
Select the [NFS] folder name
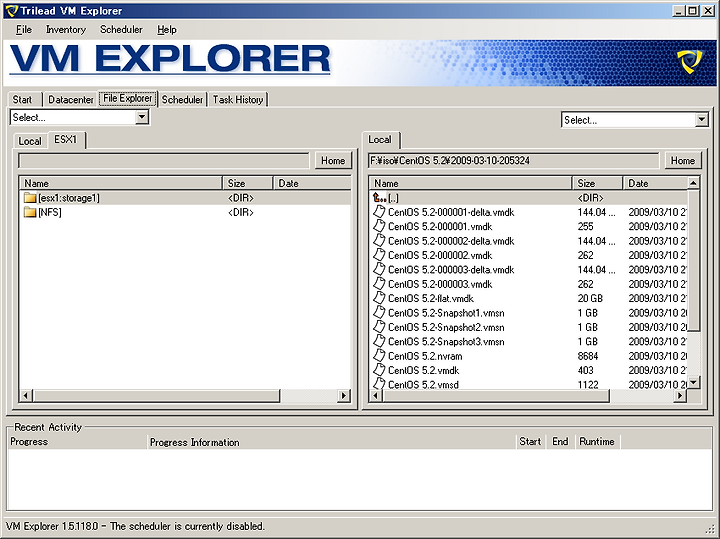point(50,212)
